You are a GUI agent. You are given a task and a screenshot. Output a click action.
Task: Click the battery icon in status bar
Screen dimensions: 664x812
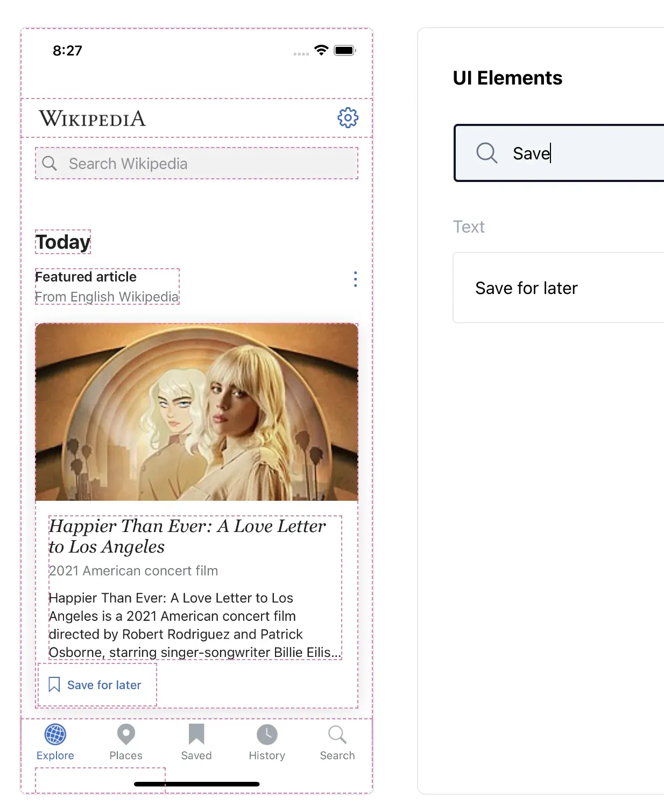pos(344,50)
